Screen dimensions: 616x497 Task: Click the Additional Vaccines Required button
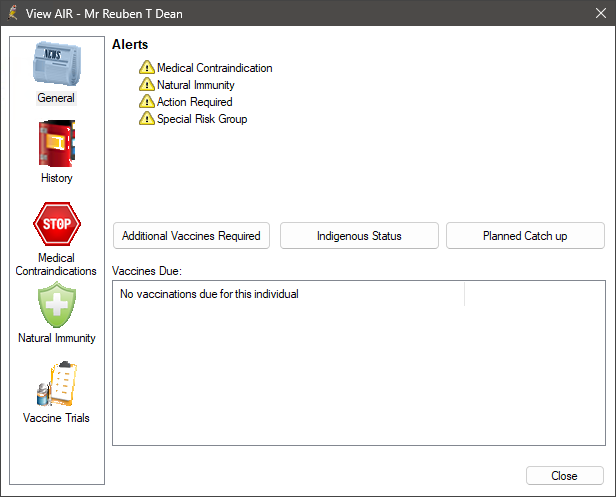point(191,236)
